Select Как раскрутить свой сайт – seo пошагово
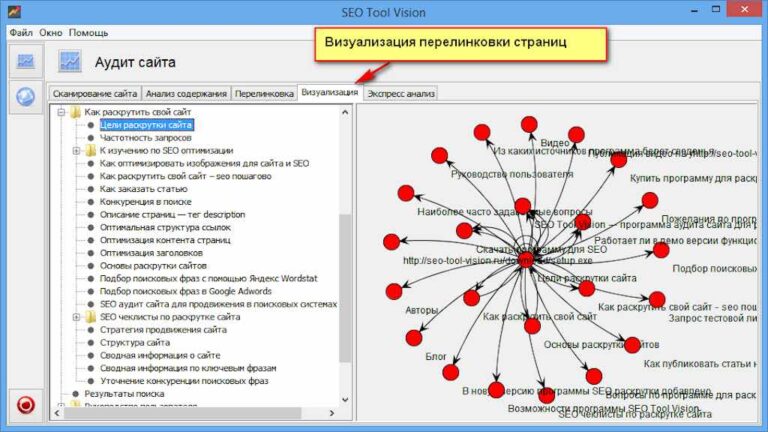This screenshot has width=768, height=432. (x=186, y=176)
